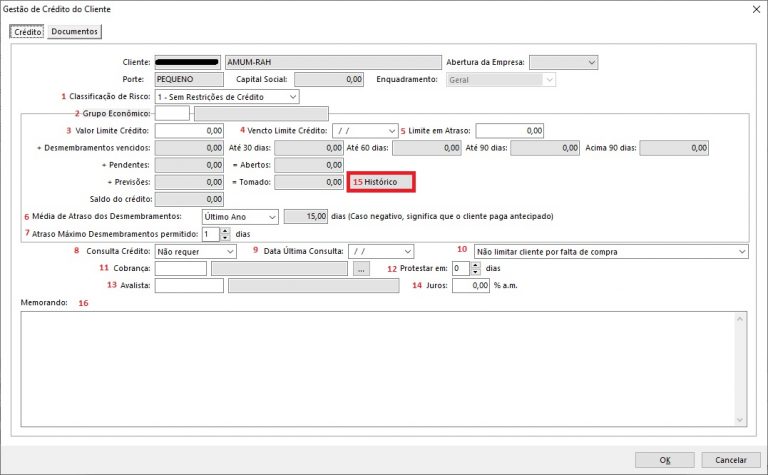Decrease Atraso Máximo Desmembramentos days
Image resolution: width=768 pixels, height=475 pixels.
tap(225, 238)
